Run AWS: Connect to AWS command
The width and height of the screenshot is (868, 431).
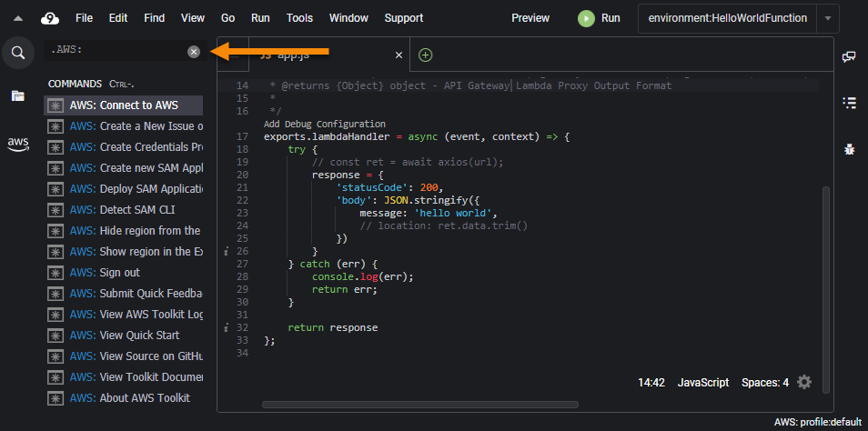(124, 105)
